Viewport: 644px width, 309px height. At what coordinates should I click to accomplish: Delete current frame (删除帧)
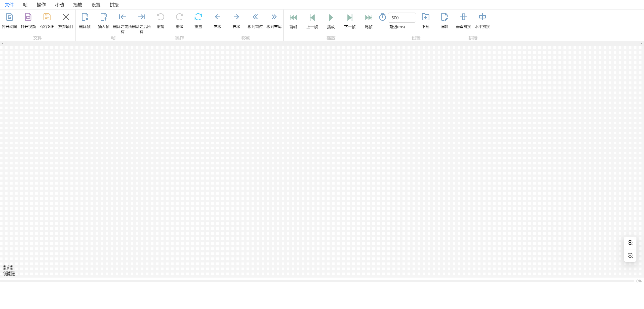click(85, 17)
